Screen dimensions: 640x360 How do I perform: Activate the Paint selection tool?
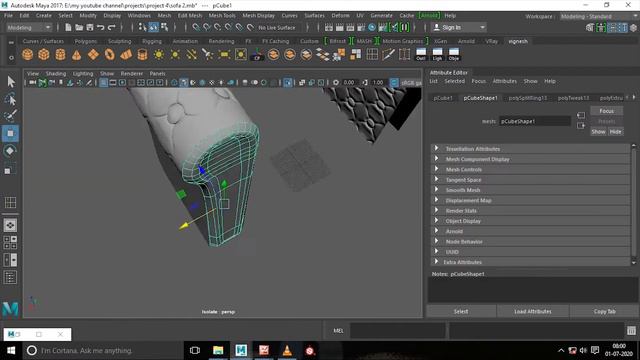tap(11, 116)
